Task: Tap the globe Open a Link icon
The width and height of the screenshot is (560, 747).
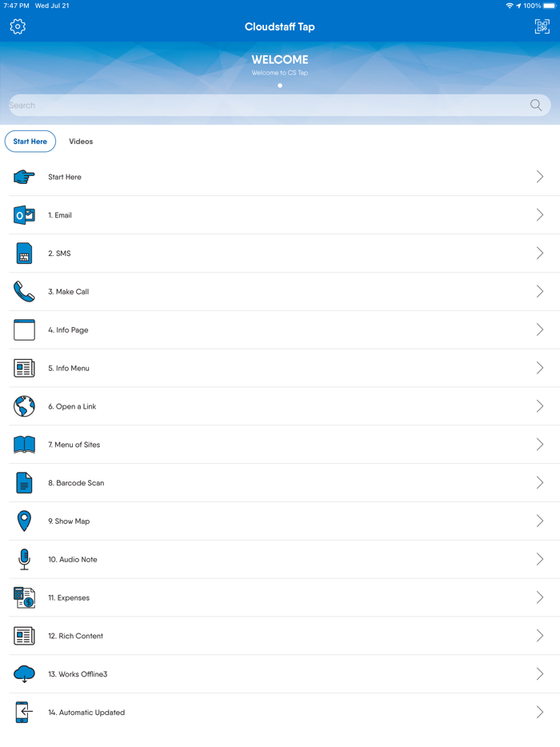Action: click(24, 406)
